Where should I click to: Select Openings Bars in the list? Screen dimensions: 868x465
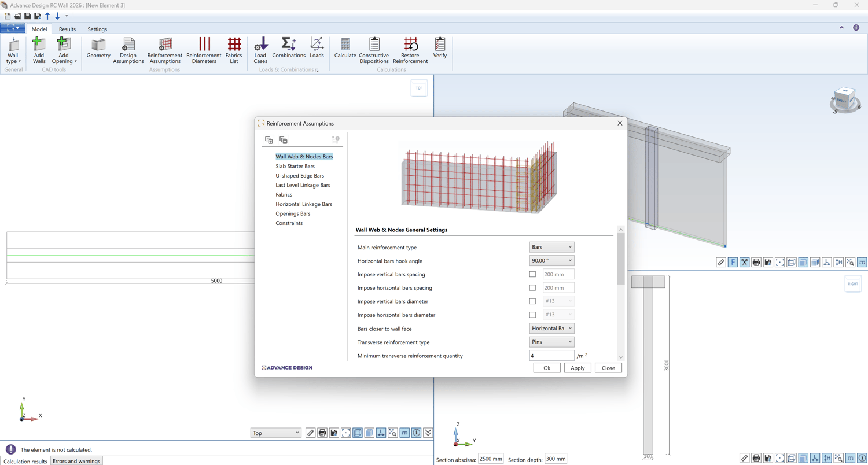293,214
